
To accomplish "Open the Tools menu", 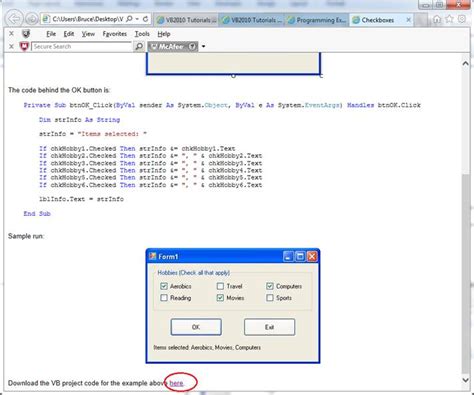I will pos(142,34).
